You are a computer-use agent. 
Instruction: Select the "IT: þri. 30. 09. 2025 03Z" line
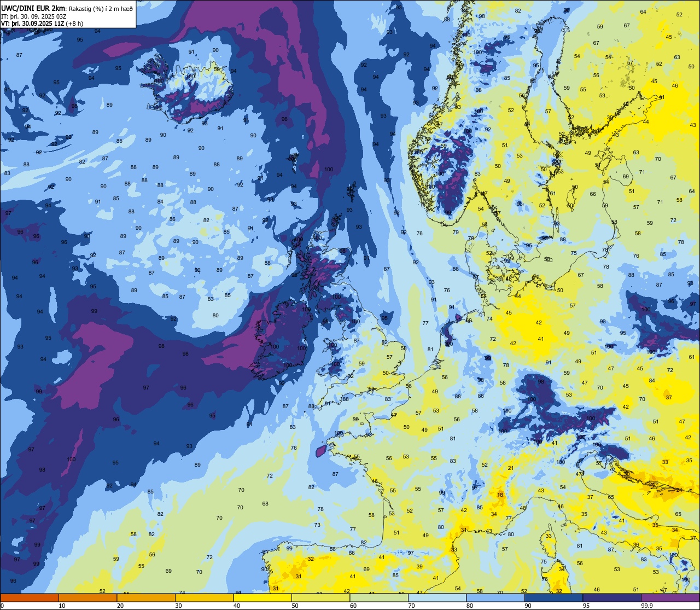[x=34, y=16]
